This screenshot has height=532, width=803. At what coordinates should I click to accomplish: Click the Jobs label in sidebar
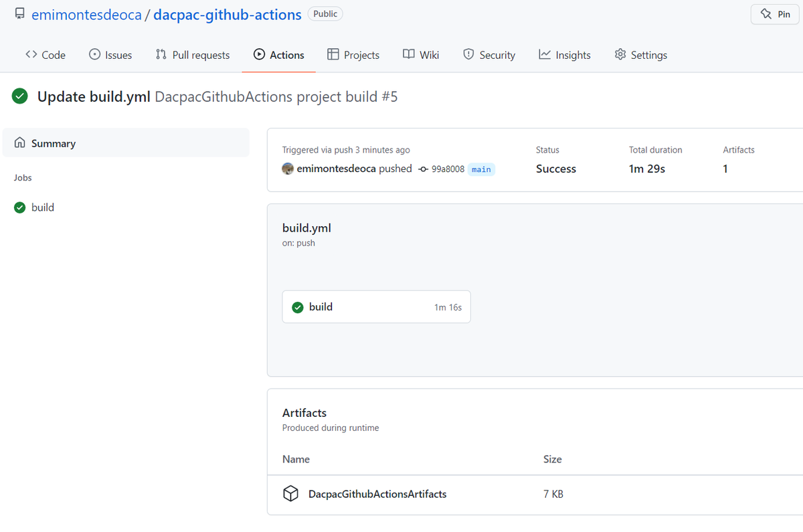(23, 177)
